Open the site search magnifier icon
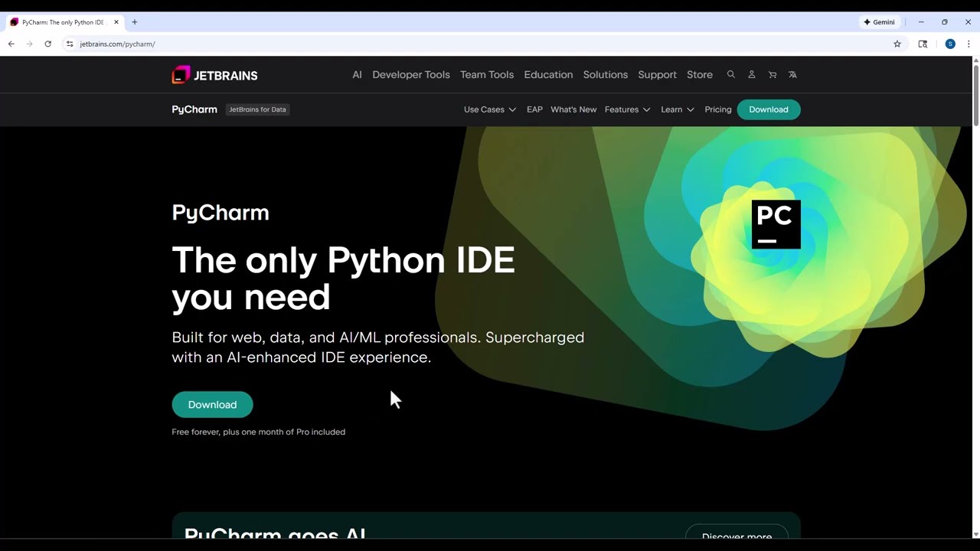The height and width of the screenshot is (551, 980). 731,74
